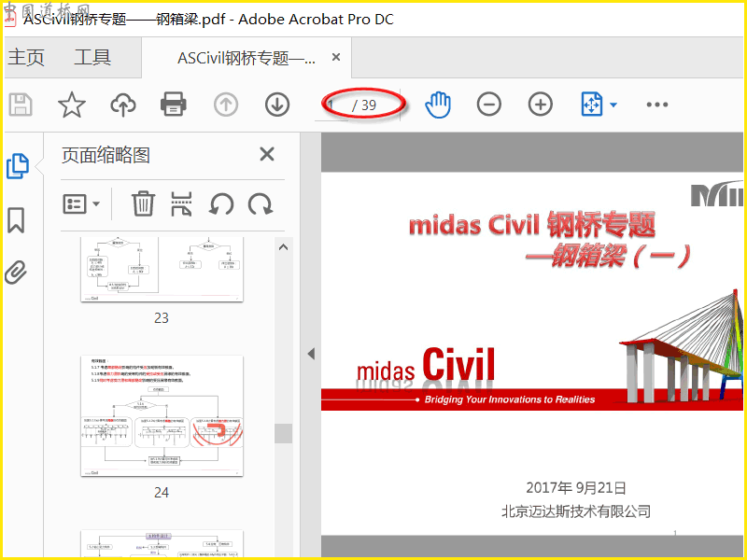Collapse navigation pane with left triangle
The width and height of the screenshot is (747, 560).
[x=311, y=354]
